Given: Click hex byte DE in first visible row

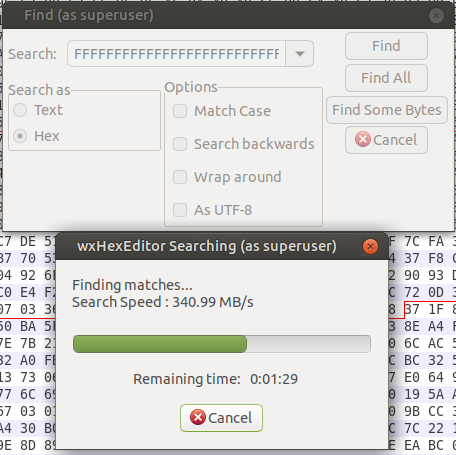Looking at the screenshot, I should (28, 241).
